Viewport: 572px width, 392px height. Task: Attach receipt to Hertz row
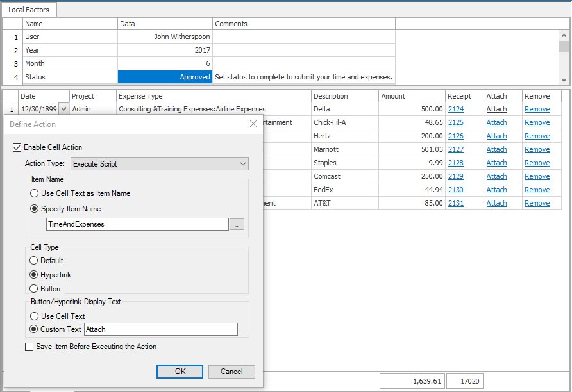point(496,136)
